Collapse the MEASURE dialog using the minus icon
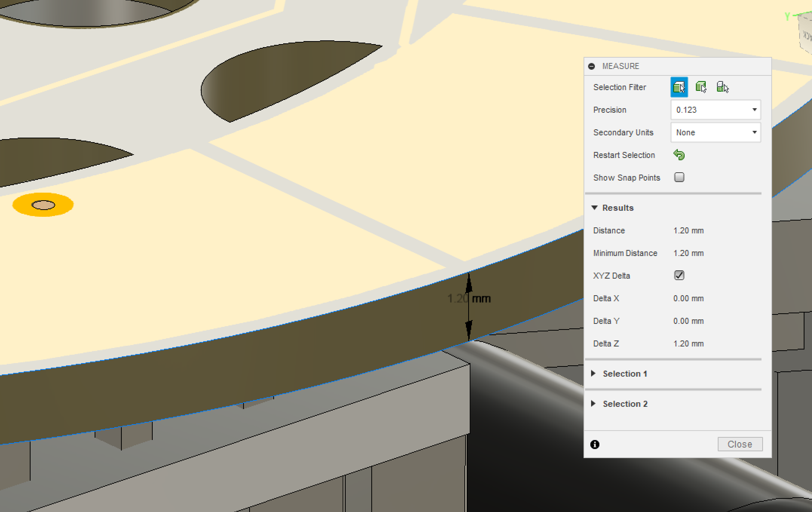This screenshot has height=512, width=812. coord(591,66)
